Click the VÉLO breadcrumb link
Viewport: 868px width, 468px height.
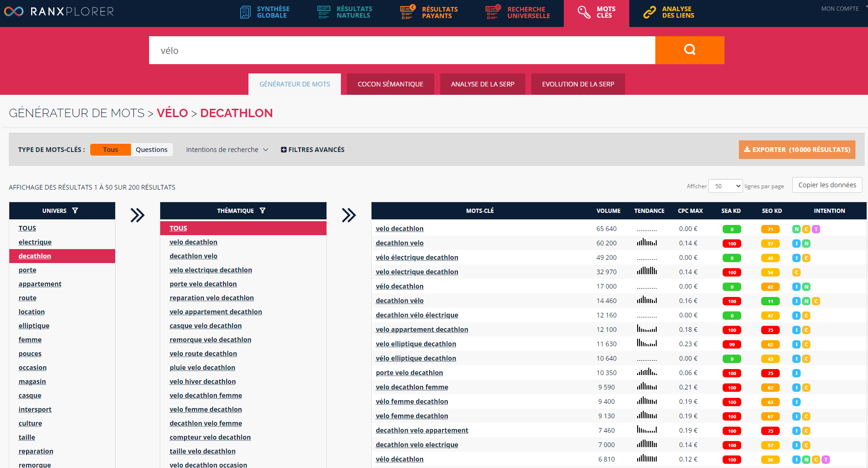coord(172,113)
